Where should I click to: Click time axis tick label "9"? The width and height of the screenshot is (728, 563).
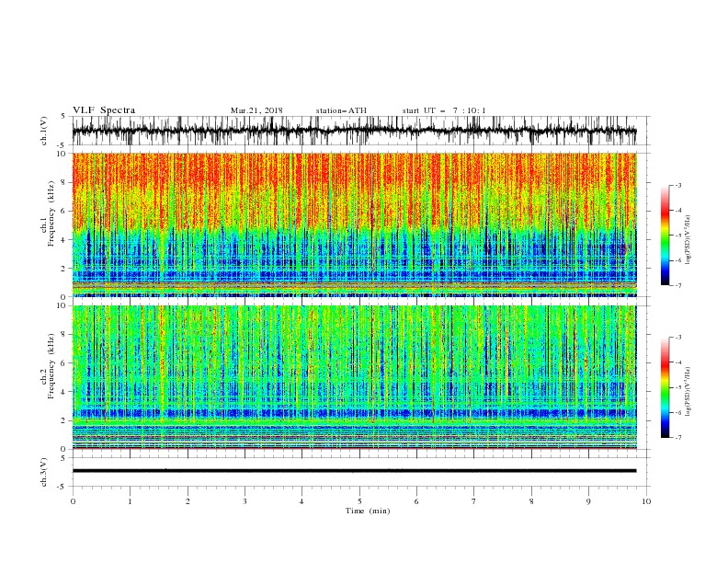(x=588, y=501)
